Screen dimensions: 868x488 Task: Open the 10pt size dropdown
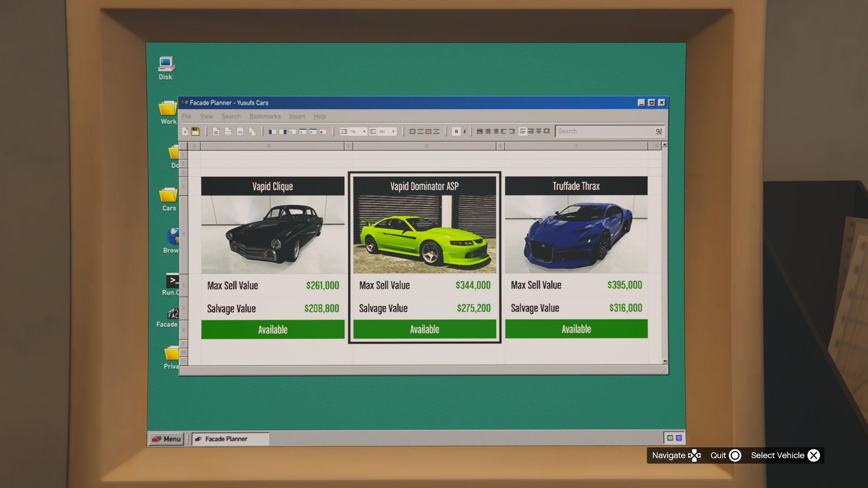click(364, 131)
